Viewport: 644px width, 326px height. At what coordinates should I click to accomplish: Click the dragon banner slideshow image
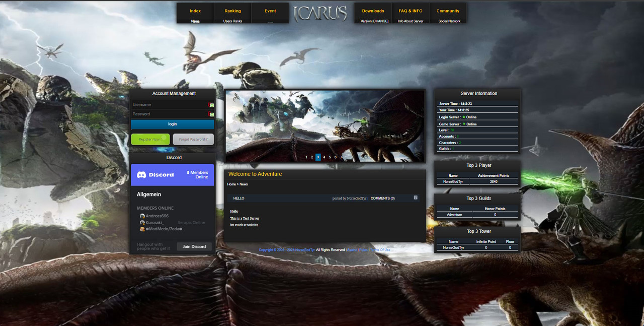pos(325,126)
